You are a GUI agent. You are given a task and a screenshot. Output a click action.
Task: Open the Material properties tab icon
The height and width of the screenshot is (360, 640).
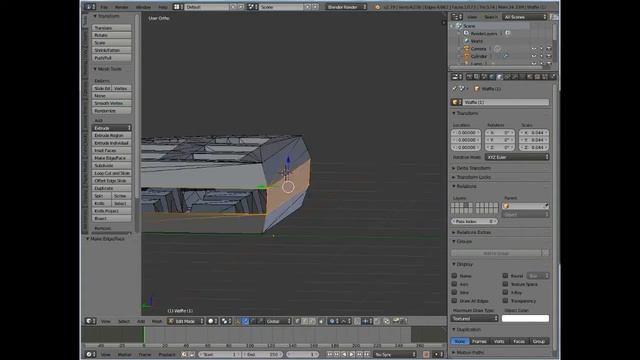click(x=529, y=77)
